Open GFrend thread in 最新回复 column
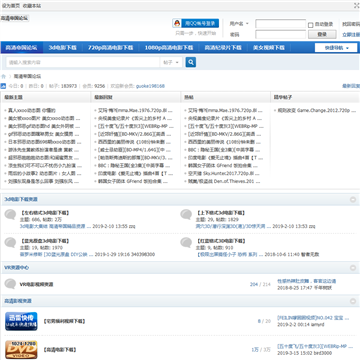Screen dimensions: 360x360 pyautogui.click(x=133, y=181)
